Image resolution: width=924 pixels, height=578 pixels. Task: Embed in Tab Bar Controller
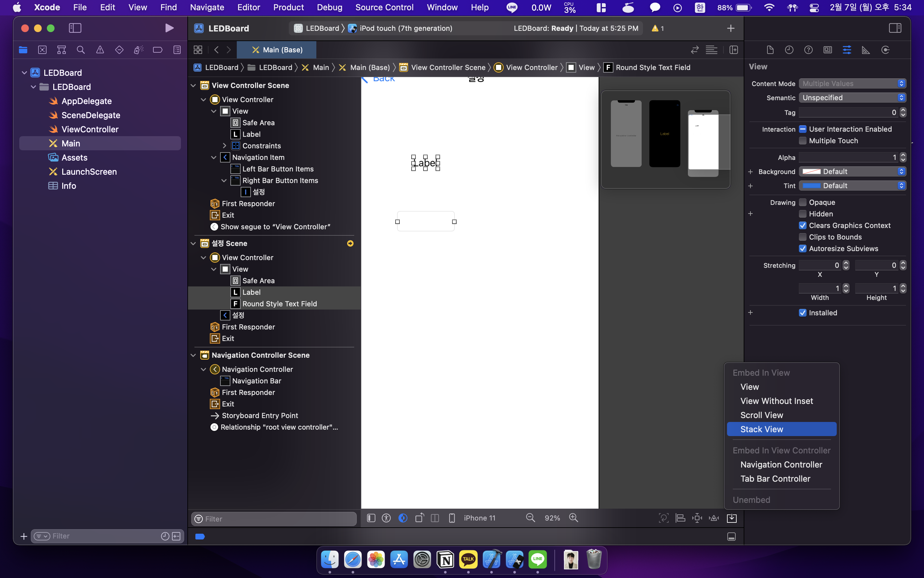782,478
